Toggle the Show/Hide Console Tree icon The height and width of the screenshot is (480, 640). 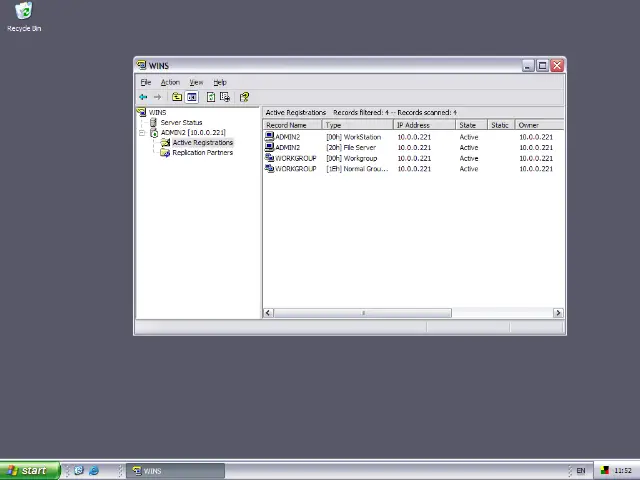point(192,97)
